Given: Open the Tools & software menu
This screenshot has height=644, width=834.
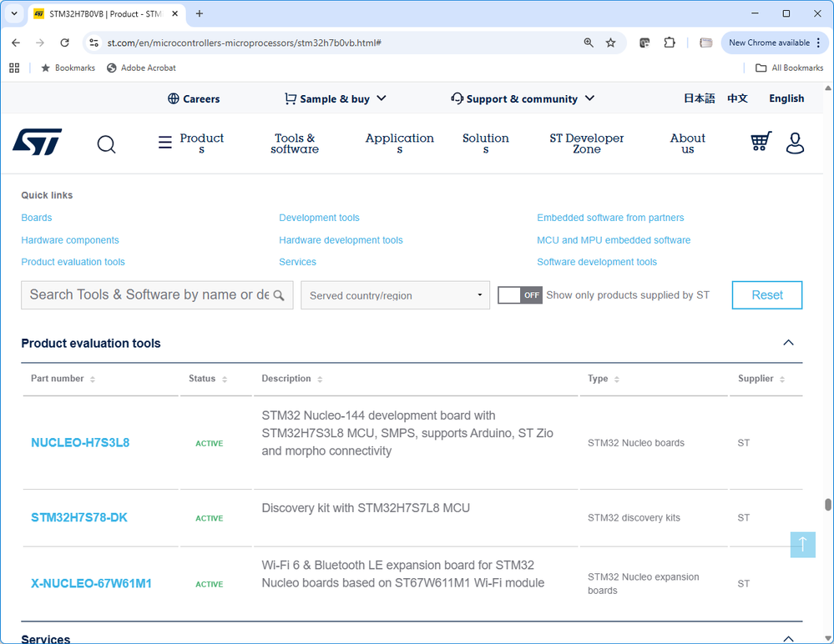Looking at the screenshot, I should coord(295,143).
